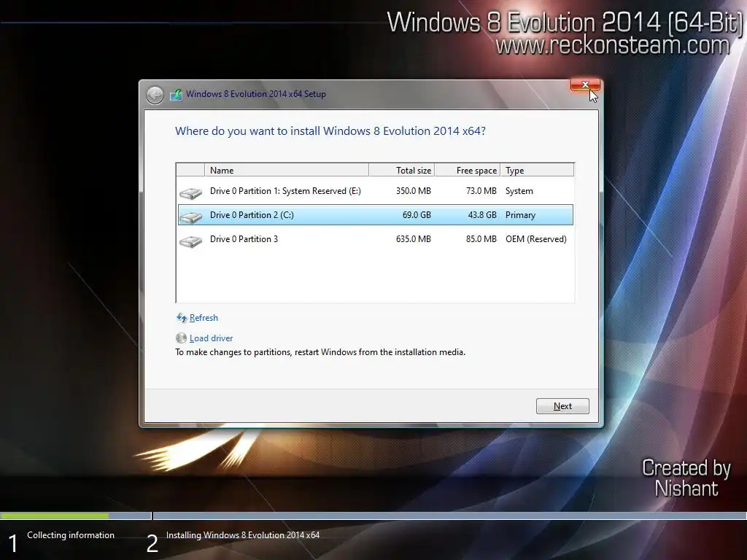Click the Refresh arrows icon
The image size is (747, 560).
[182, 318]
